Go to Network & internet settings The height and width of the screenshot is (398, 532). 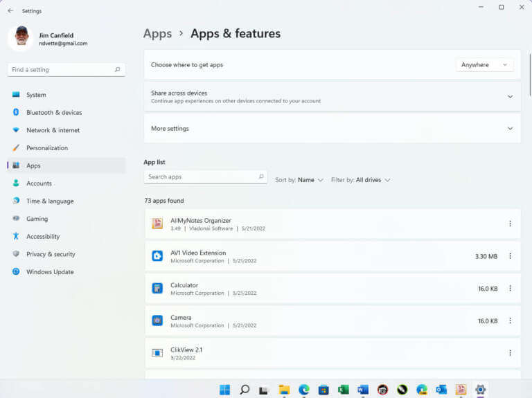pos(66,130)
